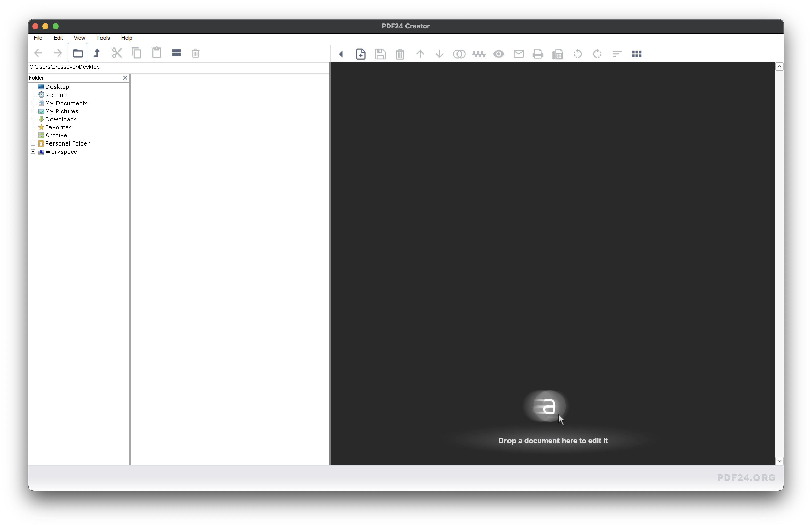
Task: Expand the My Documents tree node
Action: coord(33,103)
